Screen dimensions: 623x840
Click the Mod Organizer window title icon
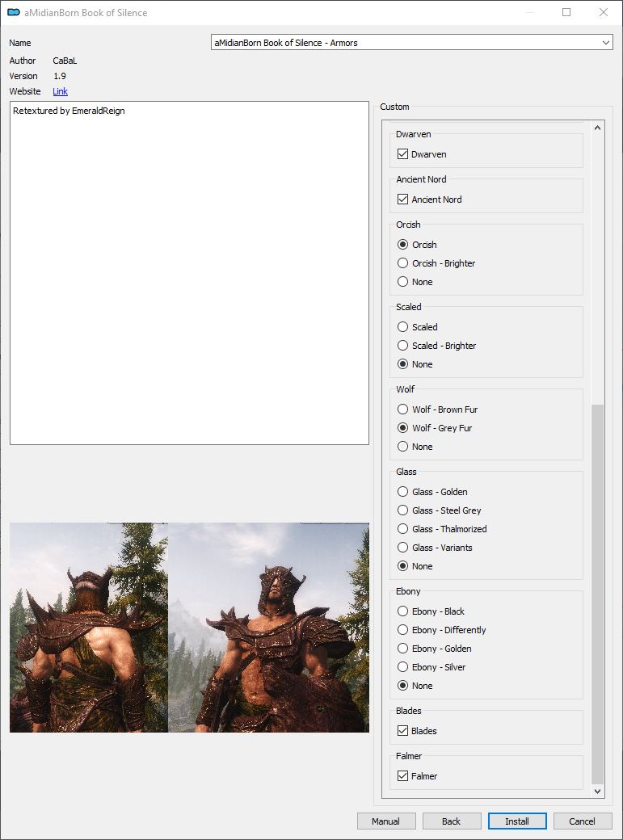(x=14, y=12)
